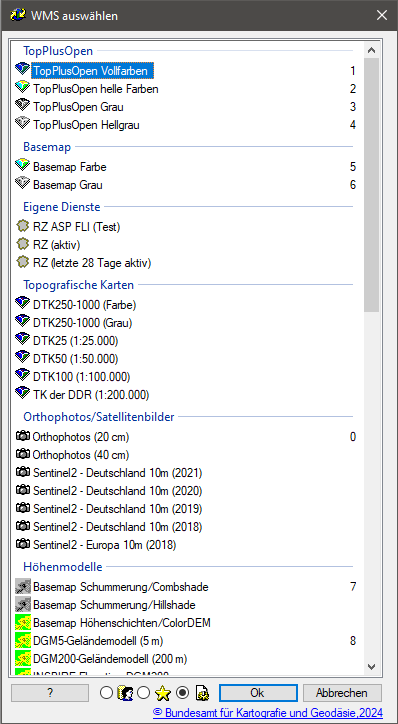The width and height of the screenshot is (398, 724).
Task: Click the camera icon beside Orthophotos (20 cm)
Action: [23, 436]
